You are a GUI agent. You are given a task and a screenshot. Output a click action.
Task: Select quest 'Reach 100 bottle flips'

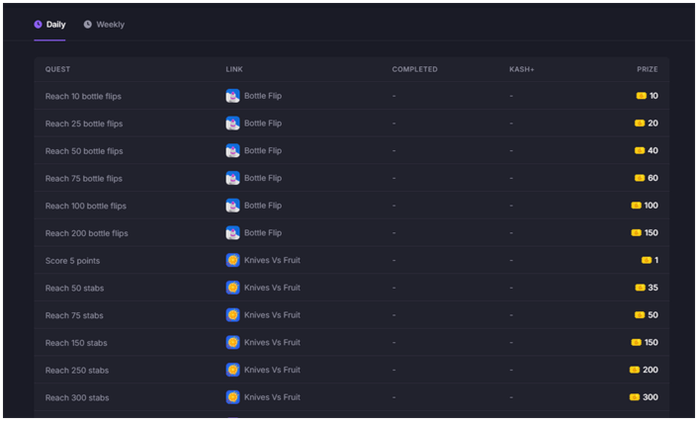click(x=86, y=206)
